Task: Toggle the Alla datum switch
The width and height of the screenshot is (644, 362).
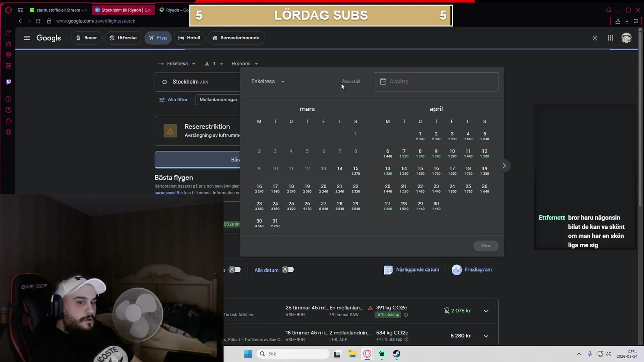Action: [x=288, y=269]
